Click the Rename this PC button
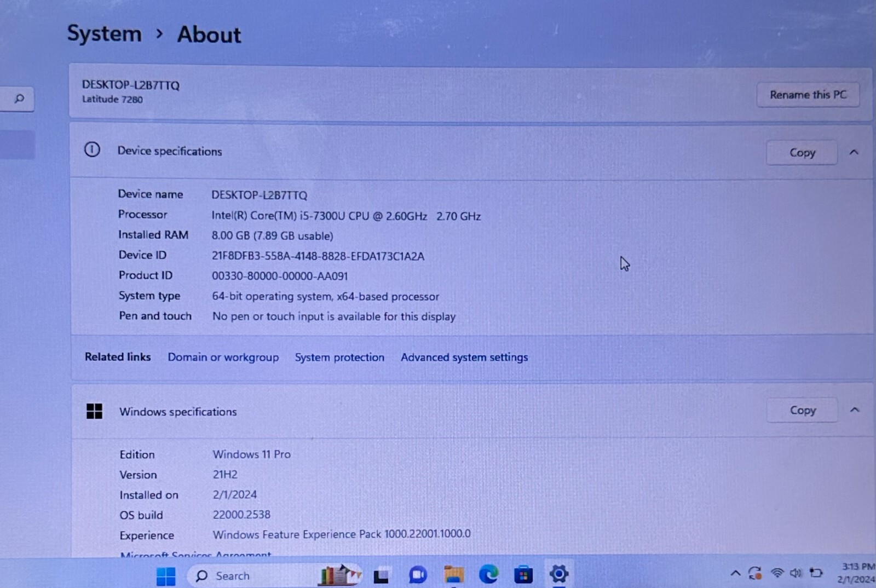 pos(808,95)
